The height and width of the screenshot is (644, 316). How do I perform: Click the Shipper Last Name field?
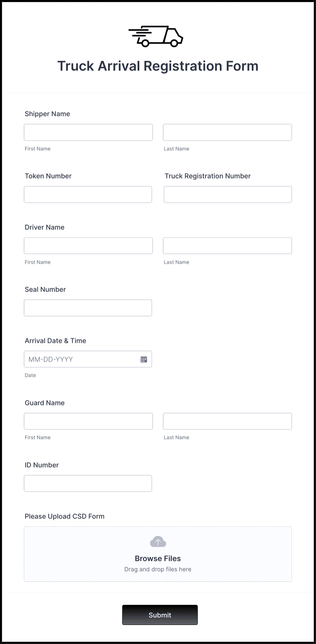click(227, 132)
